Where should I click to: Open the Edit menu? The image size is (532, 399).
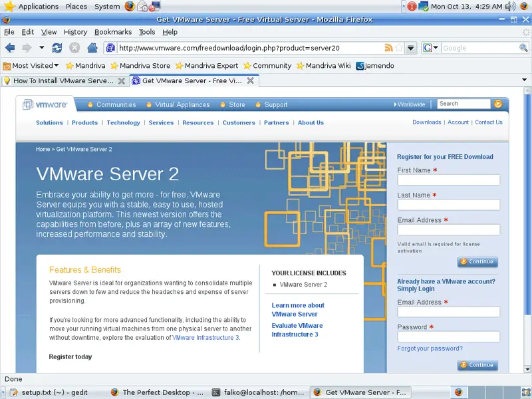pyautogui.click(x=27, y=32)
